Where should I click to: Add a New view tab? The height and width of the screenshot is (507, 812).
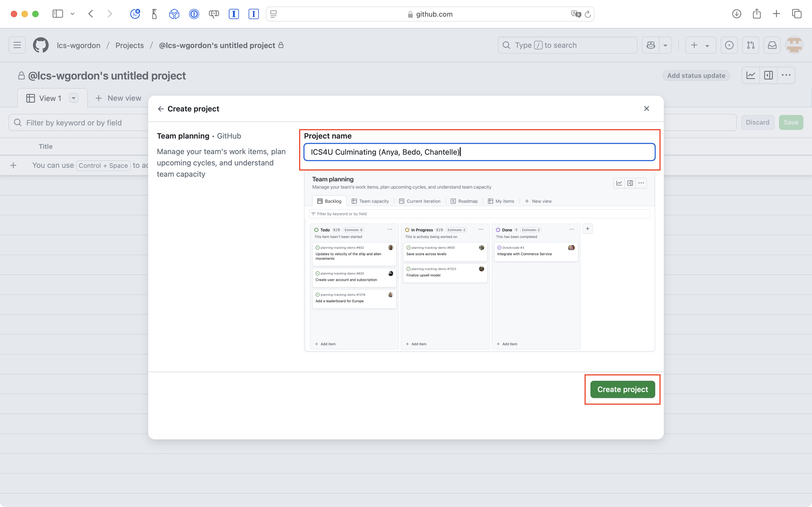(x=118, y=98)
